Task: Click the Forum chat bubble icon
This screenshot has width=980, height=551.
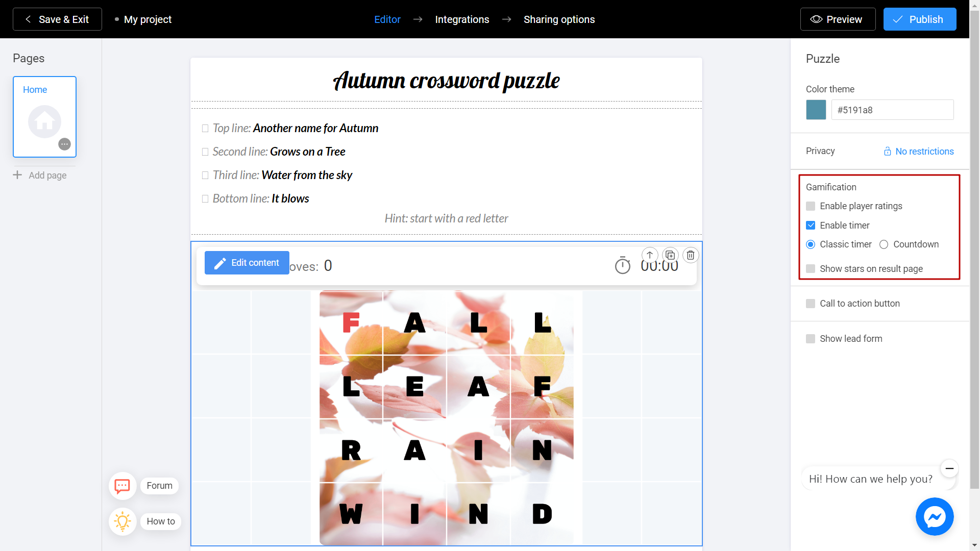Action: pos(122,485)
